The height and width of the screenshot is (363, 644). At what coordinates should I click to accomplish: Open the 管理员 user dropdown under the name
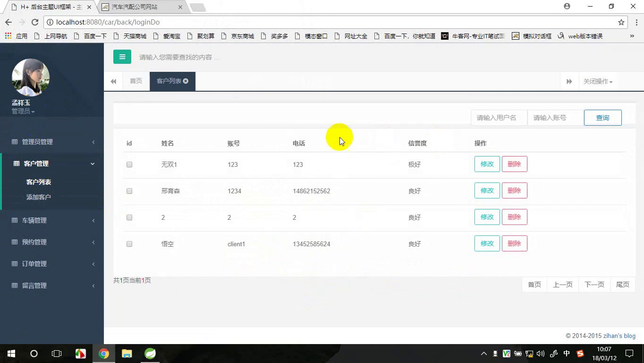pyautogui.click(x=23, y=111)
